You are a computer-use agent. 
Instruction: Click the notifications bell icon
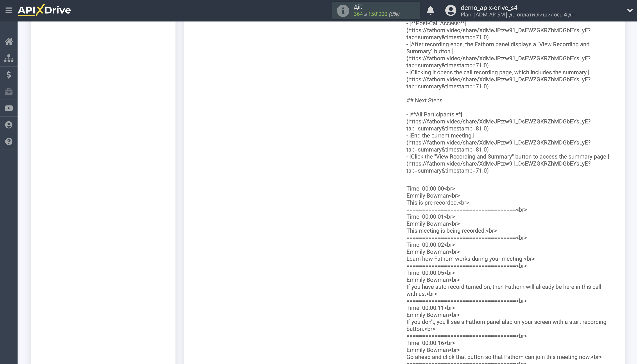click(x=430, y=11)
